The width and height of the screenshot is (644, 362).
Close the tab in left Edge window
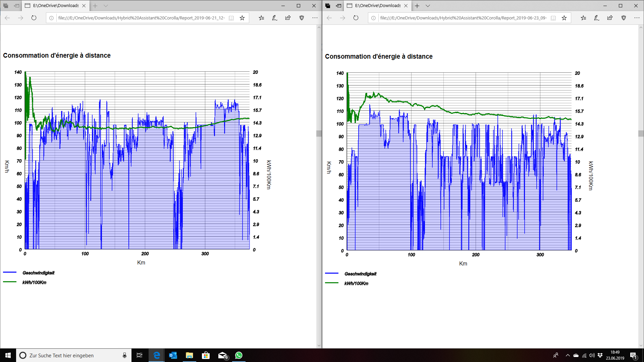(84, 6)
